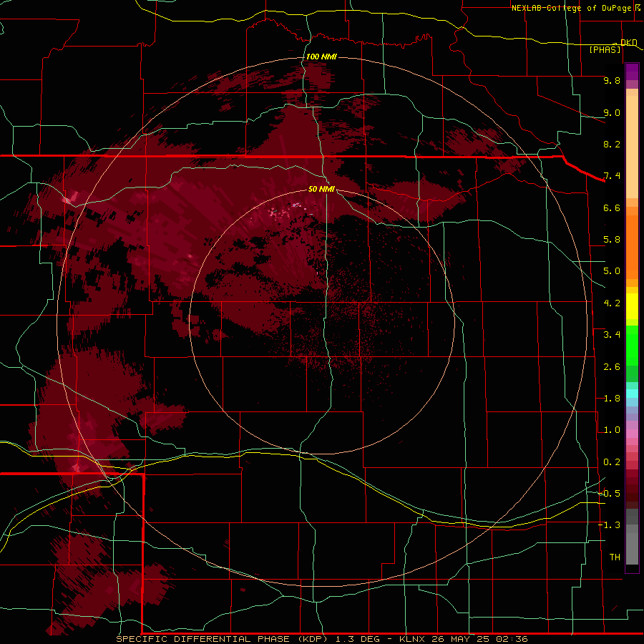
Task: Click the TH threshold label on scale
Action: pyautogui.click(x=615, y=557)
